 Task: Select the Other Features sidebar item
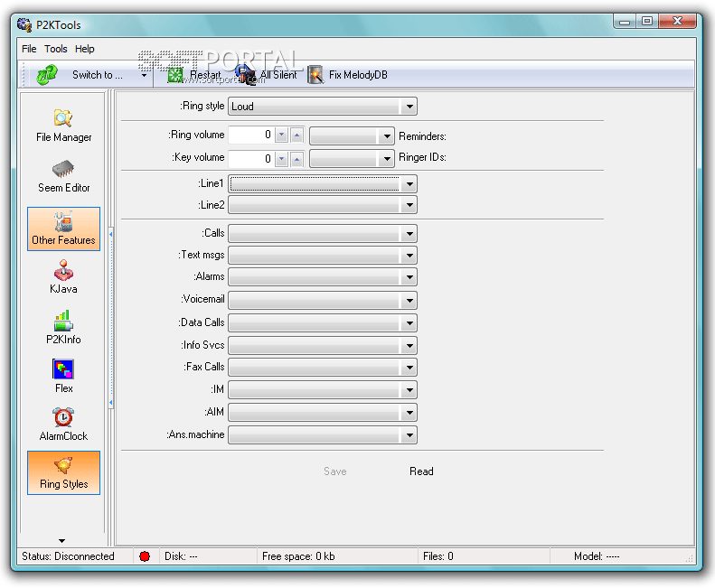click(63, 229)
